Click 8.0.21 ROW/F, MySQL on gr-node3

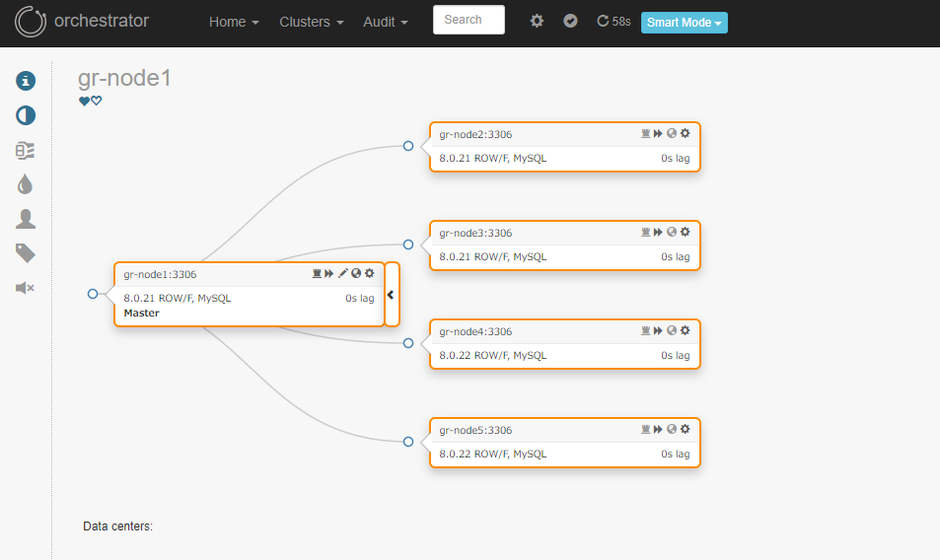[x=493, y=257]
